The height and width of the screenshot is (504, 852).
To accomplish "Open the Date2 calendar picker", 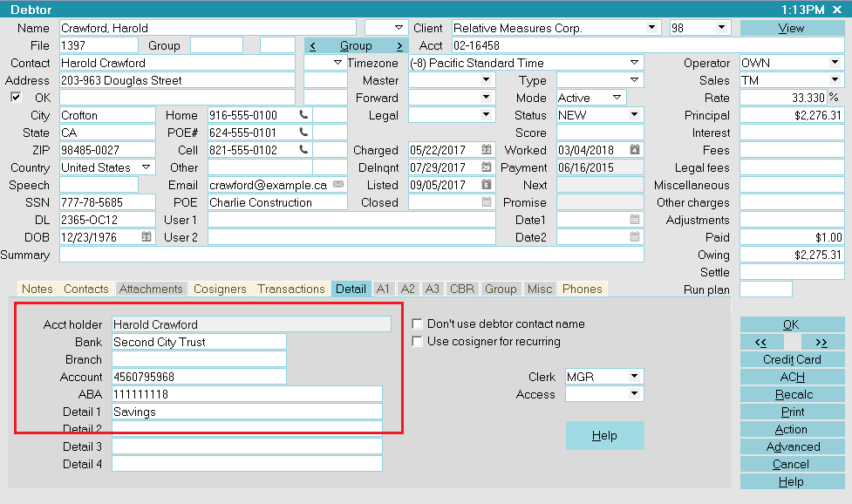I will pyautogui.click(x=634, y=237).
